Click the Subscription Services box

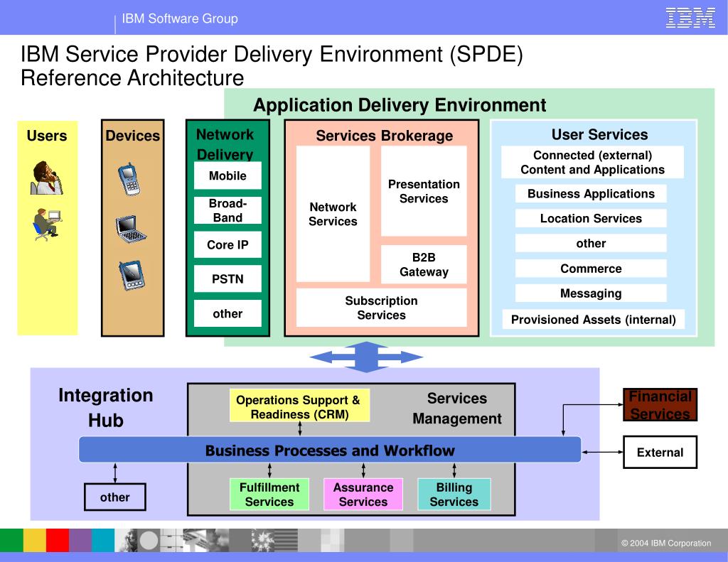tap(381, 308)
